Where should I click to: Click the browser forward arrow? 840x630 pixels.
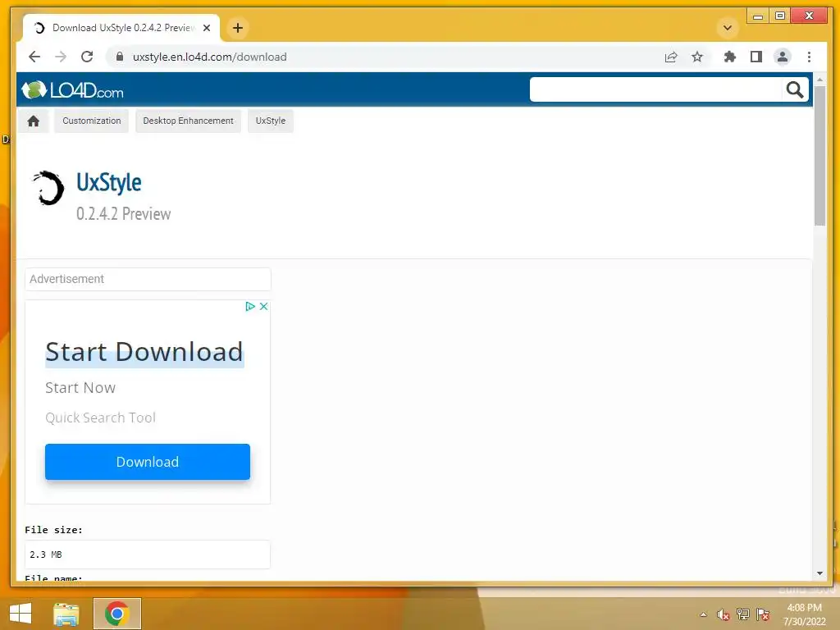61,57
